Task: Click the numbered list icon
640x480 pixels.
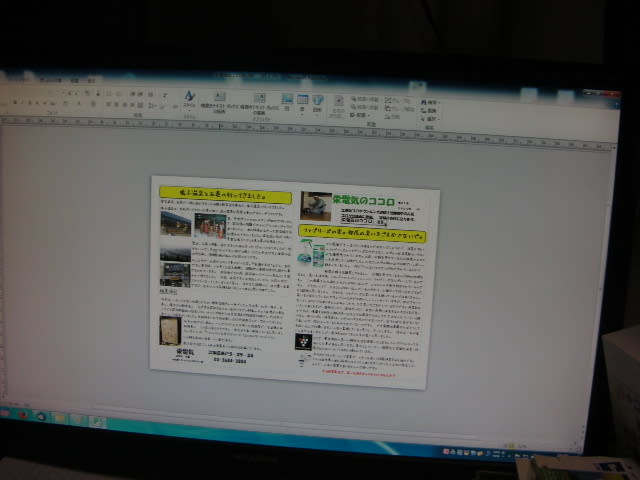Action: coord(119,94)
